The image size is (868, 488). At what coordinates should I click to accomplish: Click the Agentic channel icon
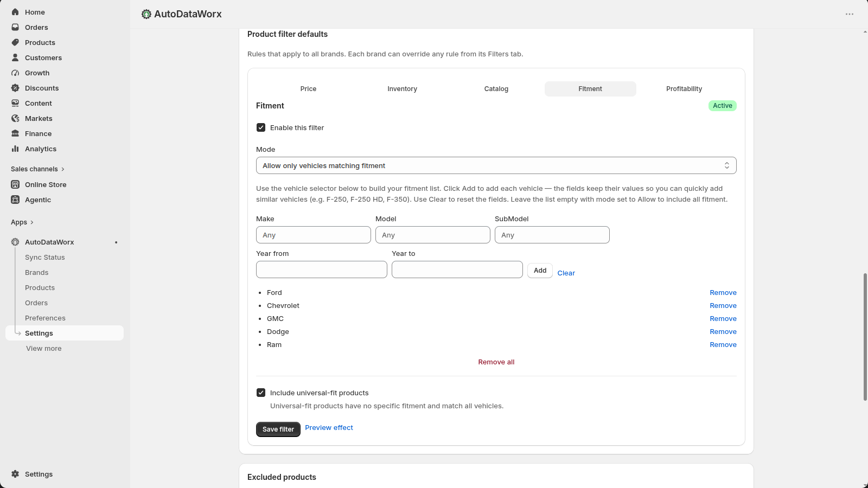tap(15, 200)
